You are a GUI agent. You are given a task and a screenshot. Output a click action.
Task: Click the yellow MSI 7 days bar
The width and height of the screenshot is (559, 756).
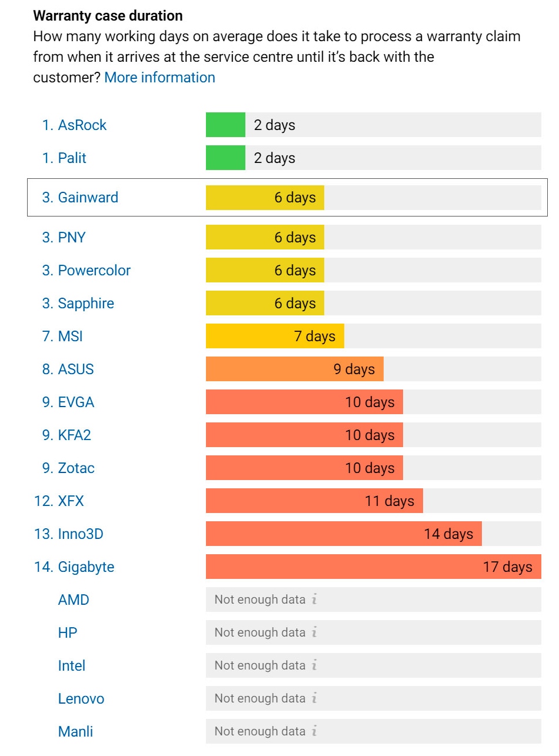275,337
